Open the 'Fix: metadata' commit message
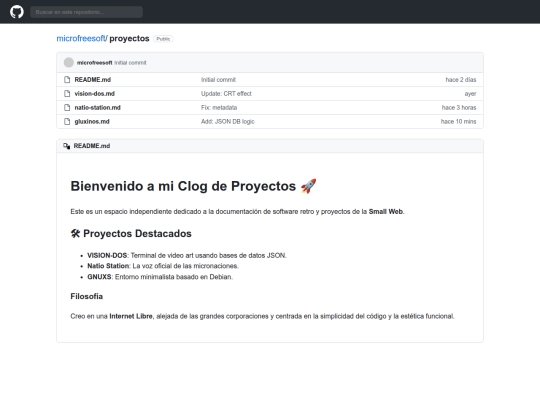The width and height of the screenshot is (540, 405). click(219, 107)
